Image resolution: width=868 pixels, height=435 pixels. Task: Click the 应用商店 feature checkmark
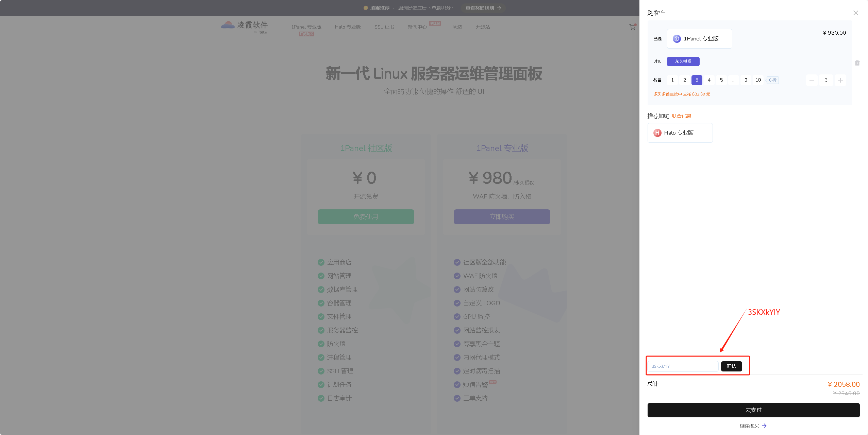[321, 262]
